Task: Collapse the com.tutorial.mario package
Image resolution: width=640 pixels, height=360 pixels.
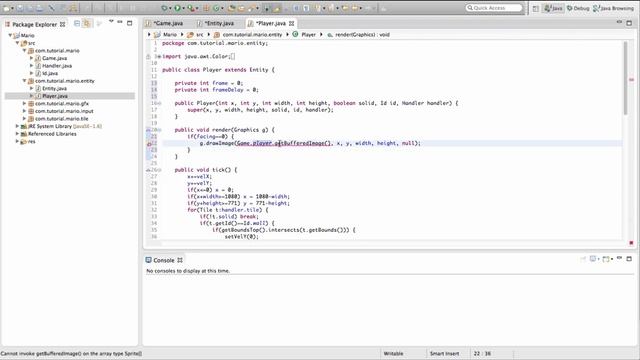Action: [x=24, y=51]
